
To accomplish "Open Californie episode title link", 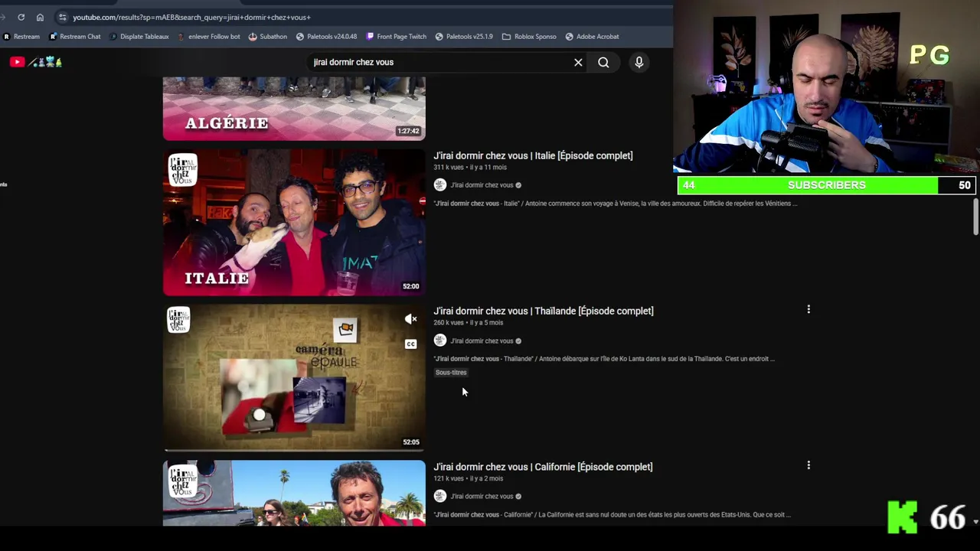I will [543, 467].
